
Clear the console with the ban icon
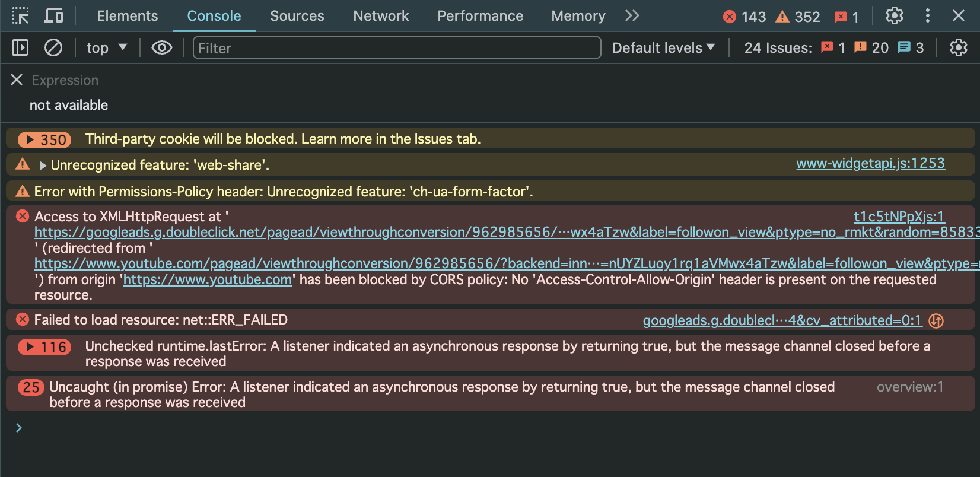click(53, 47)
